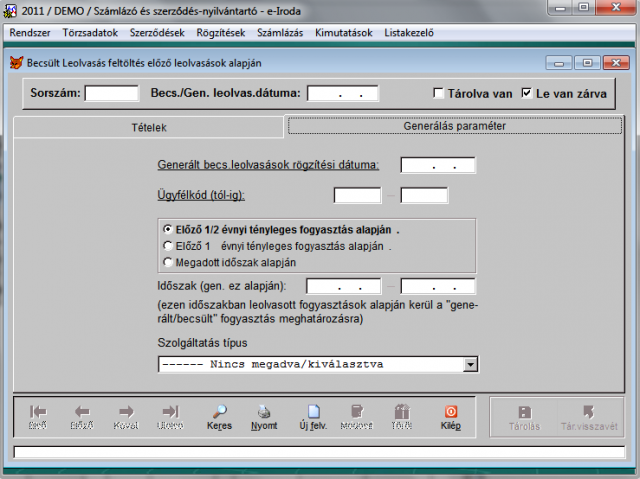Expand the Szolgáltatás típus dropdown

point(470,365)
